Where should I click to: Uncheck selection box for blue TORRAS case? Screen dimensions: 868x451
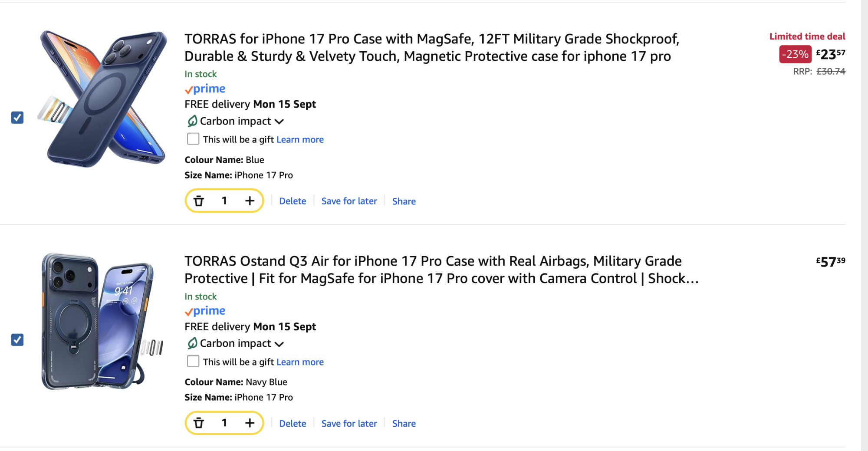coord(17,118)
